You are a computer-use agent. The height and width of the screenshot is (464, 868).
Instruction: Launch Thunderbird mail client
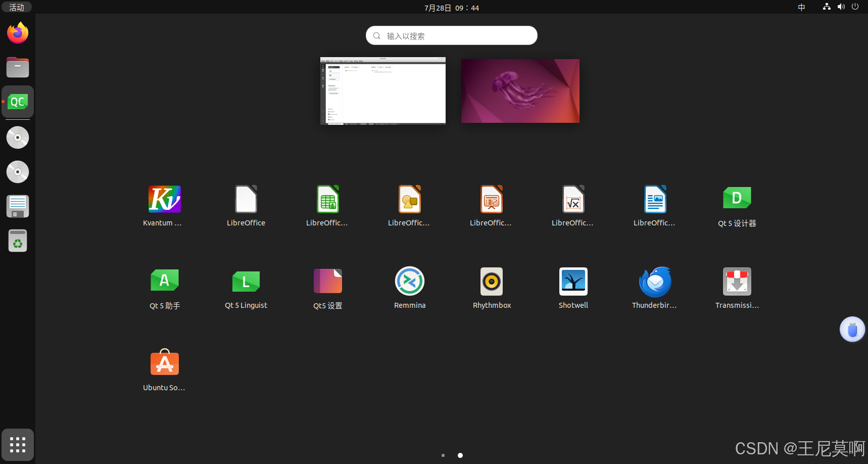[655, 282]
